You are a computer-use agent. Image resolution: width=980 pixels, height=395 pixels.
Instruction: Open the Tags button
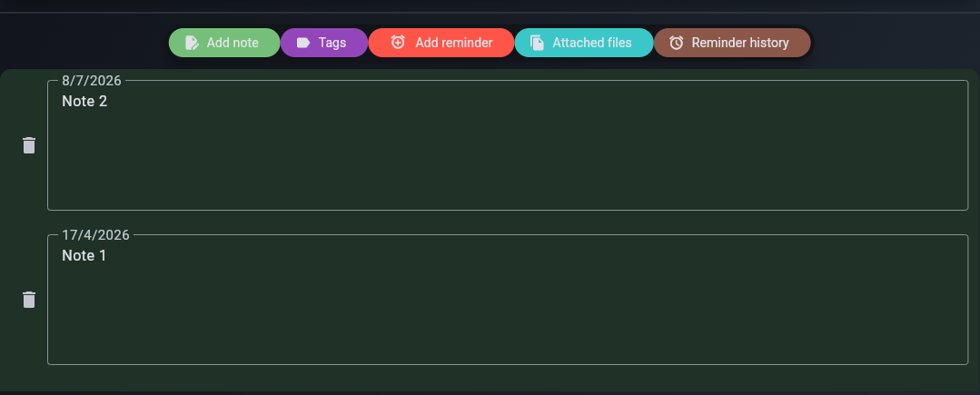point(323,43)
